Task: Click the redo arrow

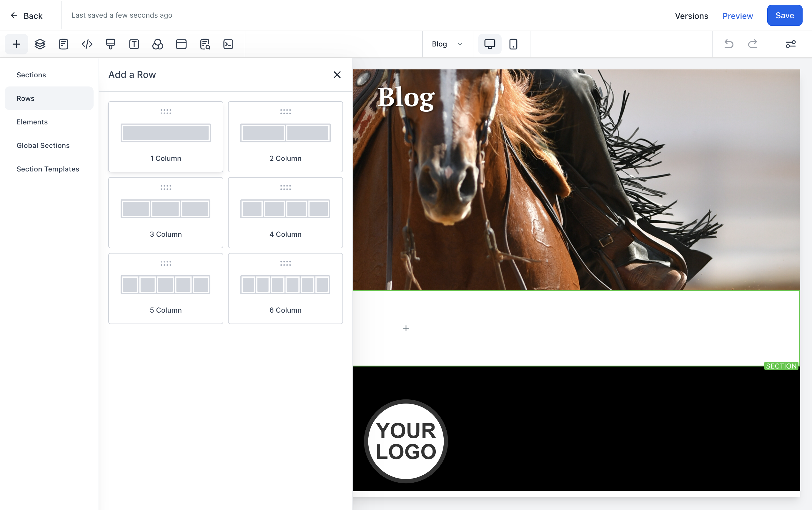Action: [753, 44]
